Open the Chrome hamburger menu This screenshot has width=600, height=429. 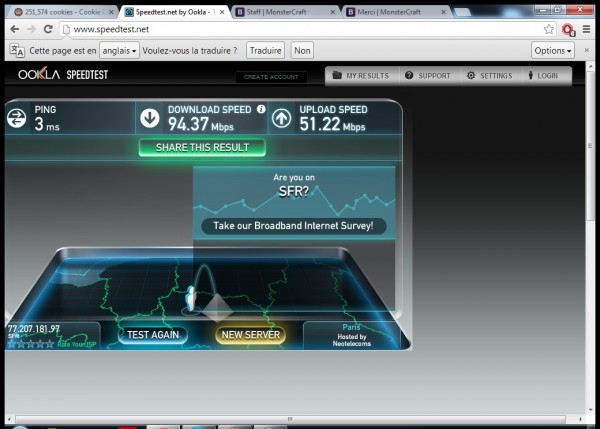(x=586, y=29)
